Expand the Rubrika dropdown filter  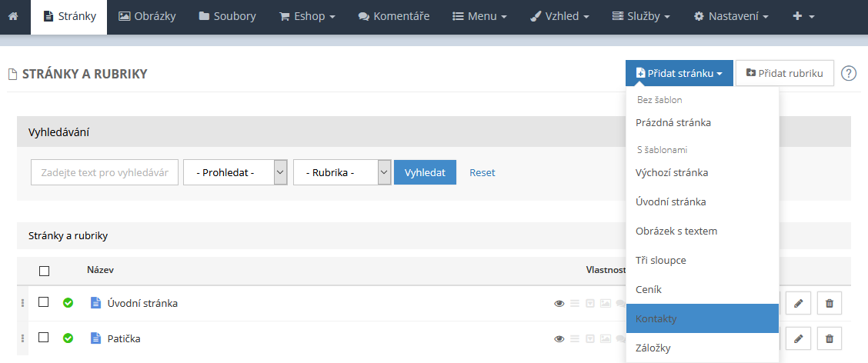pyautogui.click(x=342, y=172)
